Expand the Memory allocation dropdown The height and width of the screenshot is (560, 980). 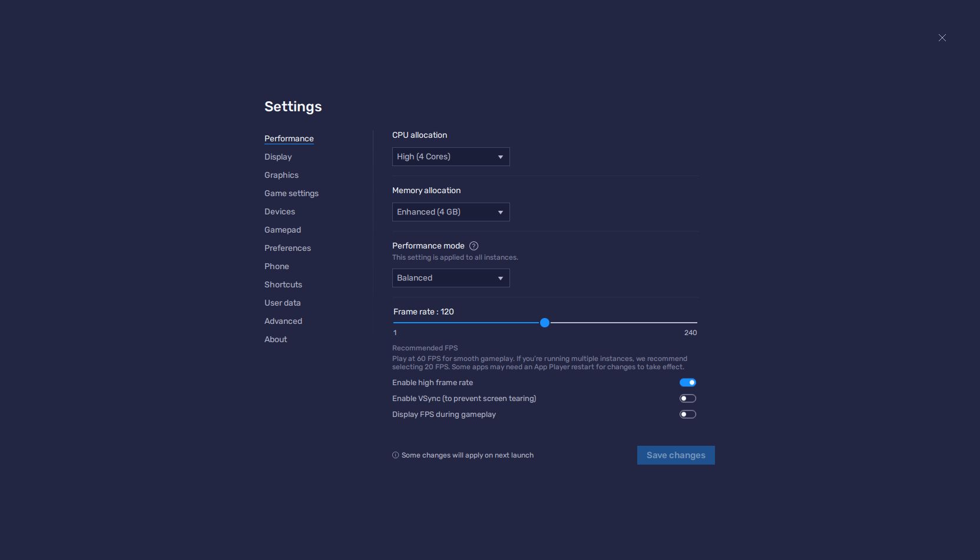(451, 212)
